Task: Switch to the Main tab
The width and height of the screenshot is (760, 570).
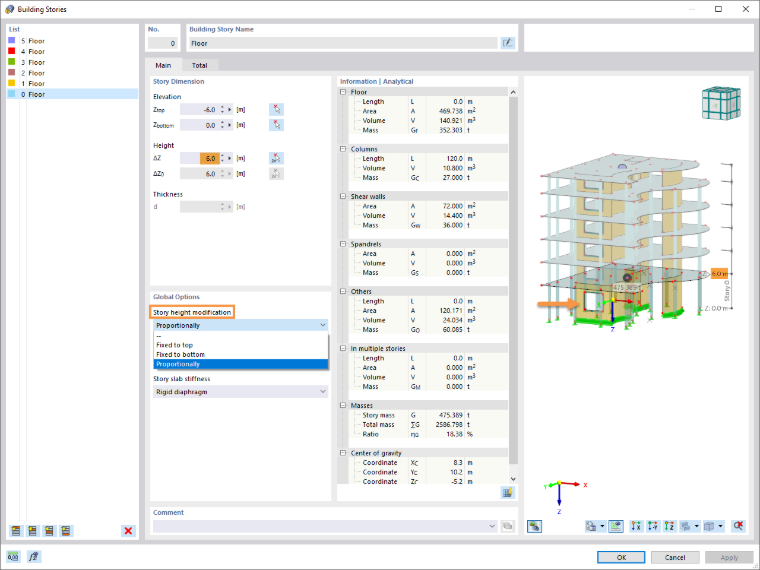Action: pos(163,65)
